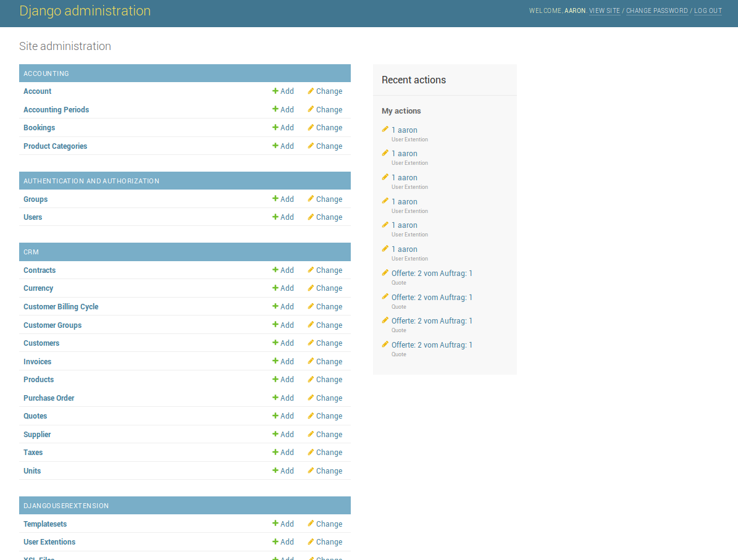Open the Contracts model list

tap(40, 270)
